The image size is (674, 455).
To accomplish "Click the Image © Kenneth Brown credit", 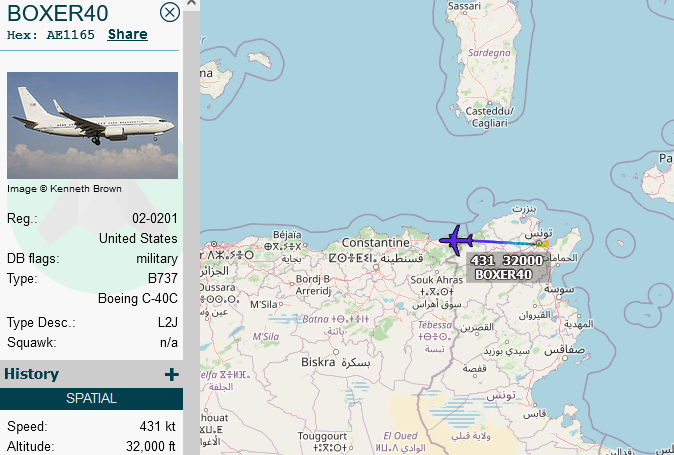I will [x=64, y=189].
